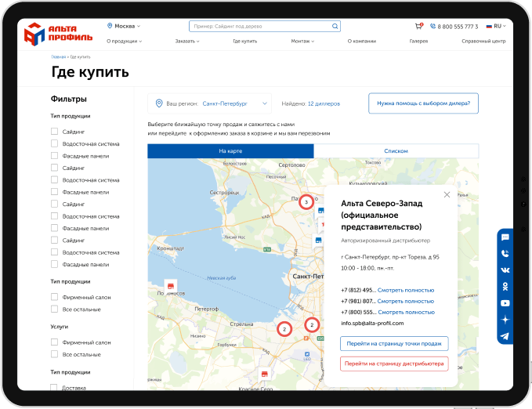Image resolution: width=532 pixels, height=409 pixels.
Task: Click the map cluster marker with 3
Action: point(306,202)
